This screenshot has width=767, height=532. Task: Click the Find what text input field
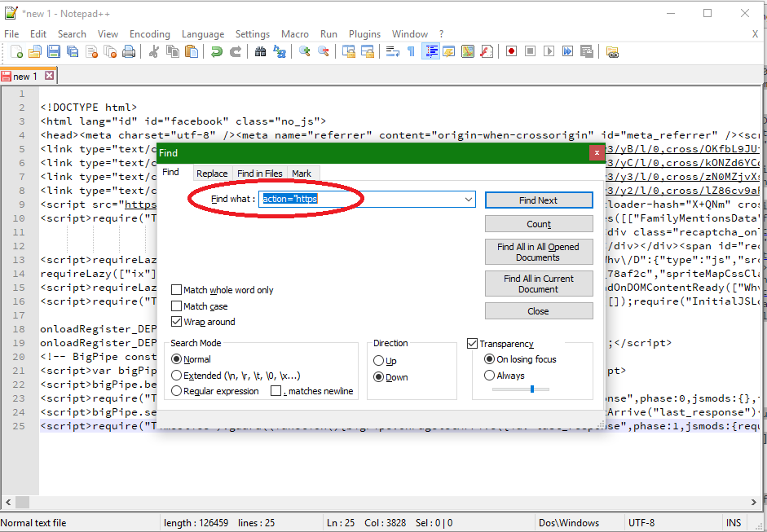367,199
